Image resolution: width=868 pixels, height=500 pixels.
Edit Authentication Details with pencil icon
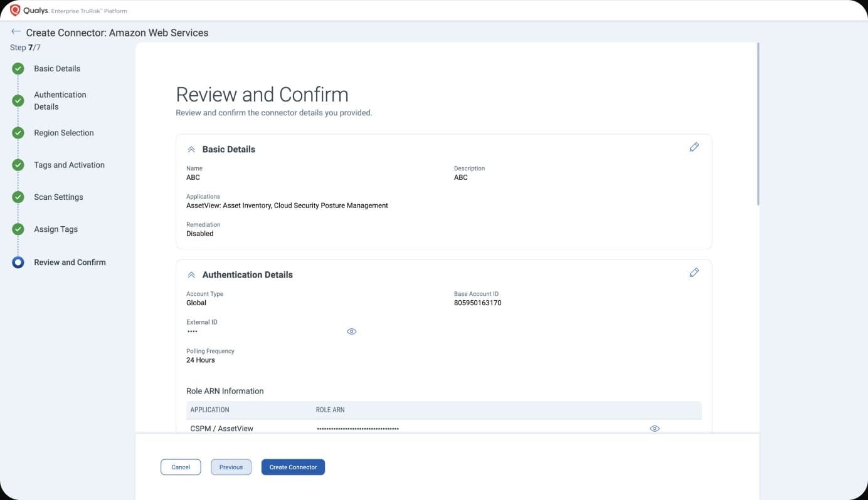coord(694,273)
